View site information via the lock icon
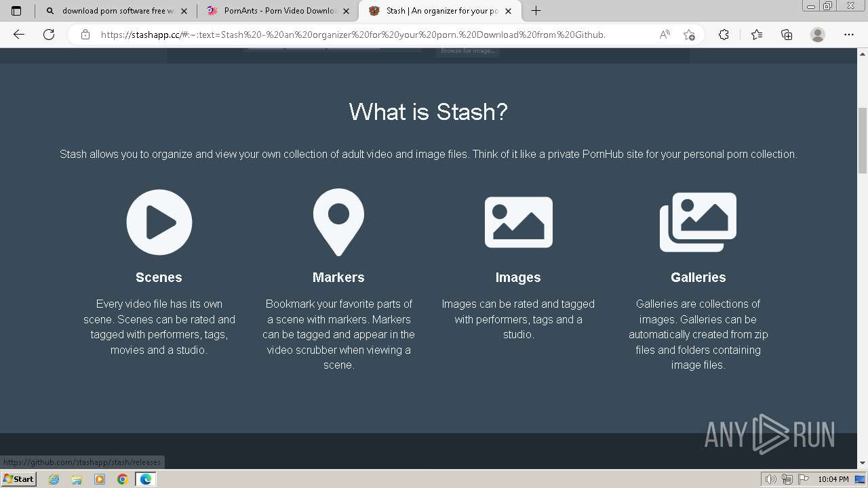 click(85, 35)
